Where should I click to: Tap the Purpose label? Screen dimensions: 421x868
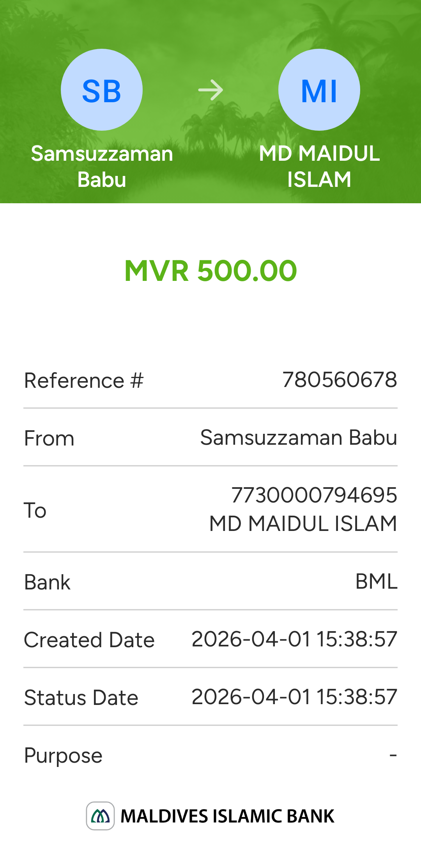click(63, 756)
